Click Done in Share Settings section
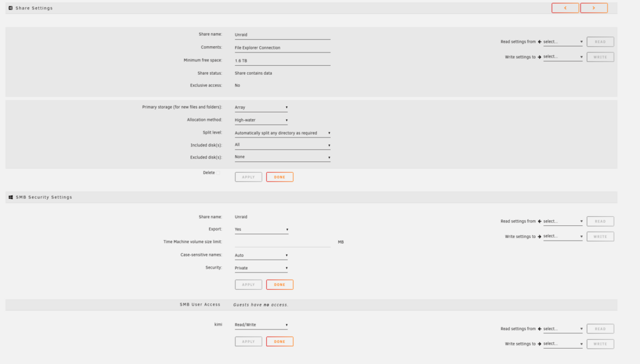640x364 pixels. coord(280,177)
